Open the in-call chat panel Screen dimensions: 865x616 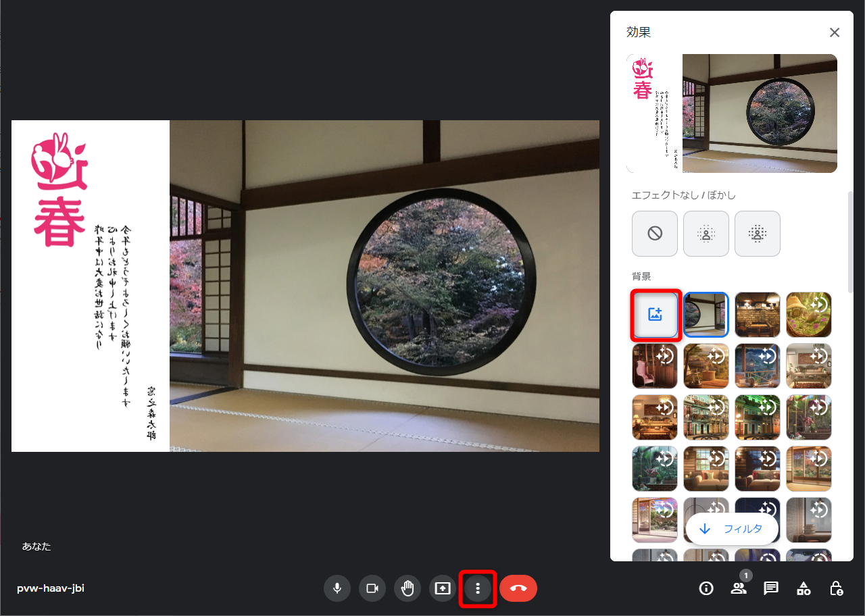point(771,588)
